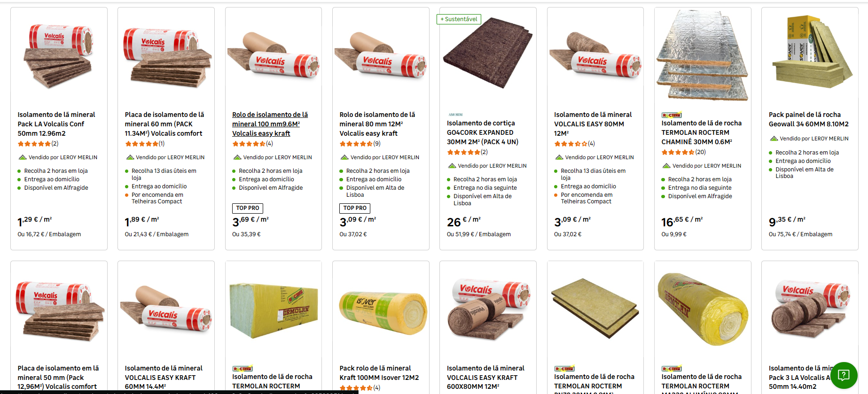Open 'Rolo de isolamento de lã mineral 100 mm' link

click(270, 124)
